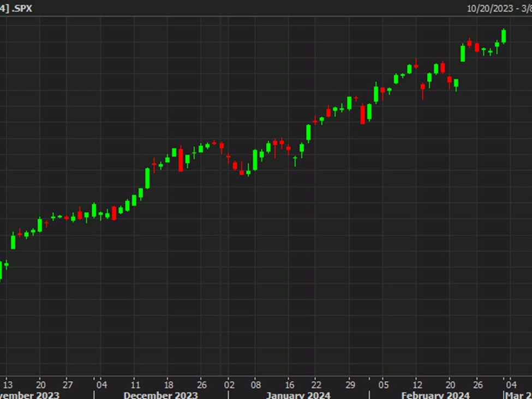Click the 13 date tick on axis

[x=9, y=383]
